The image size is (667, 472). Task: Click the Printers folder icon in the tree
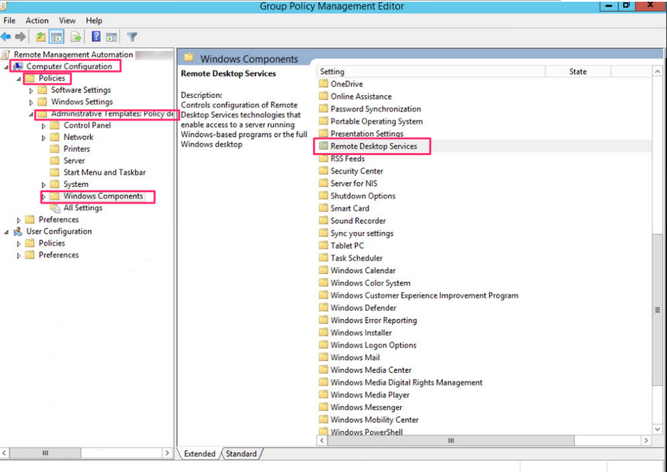pos(54,149)
